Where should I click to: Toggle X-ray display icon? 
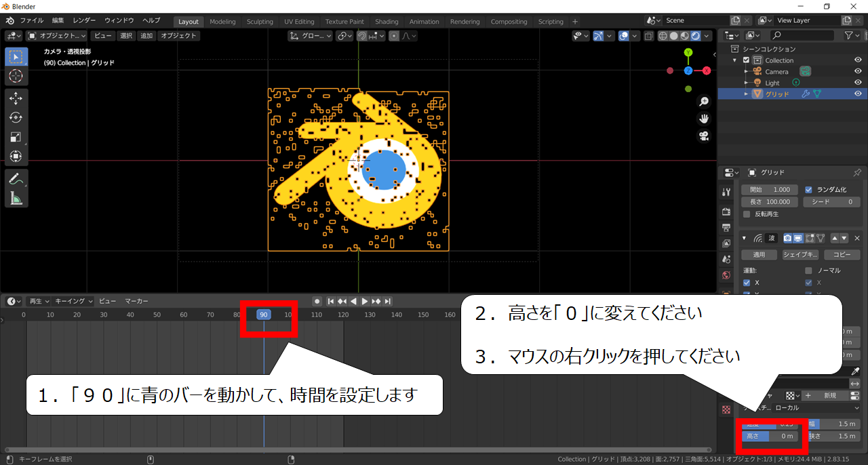[x=648, y=36]
